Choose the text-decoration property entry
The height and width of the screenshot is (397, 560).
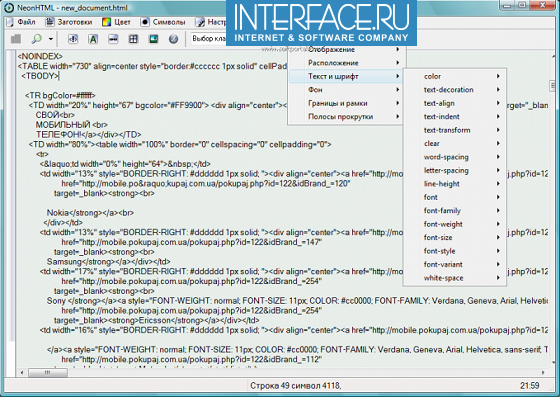455,90
